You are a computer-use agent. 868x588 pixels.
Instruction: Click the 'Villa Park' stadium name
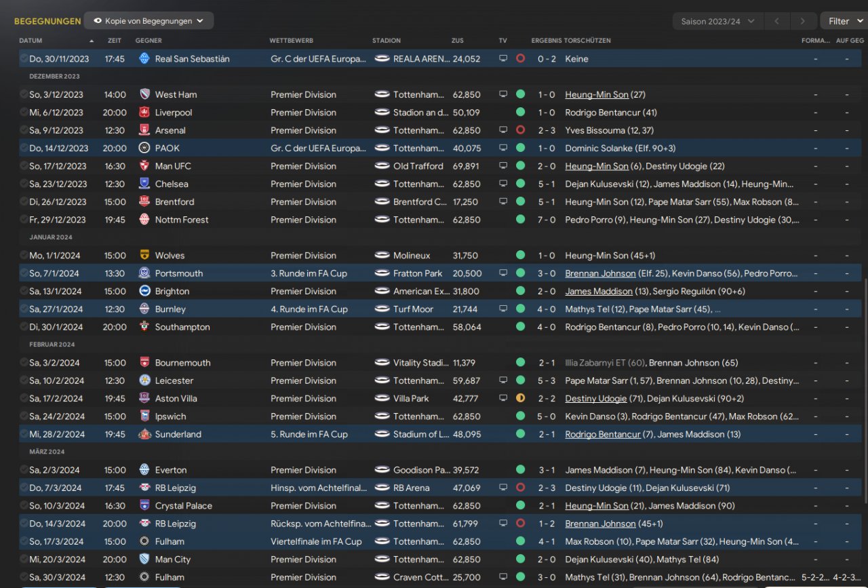pos(411,399)
